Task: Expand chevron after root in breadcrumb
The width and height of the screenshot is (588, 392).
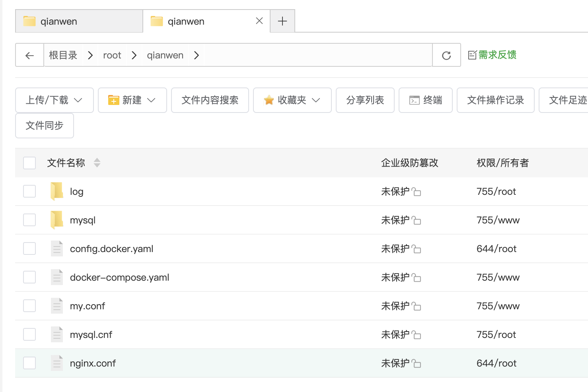Action: (134, 55)
